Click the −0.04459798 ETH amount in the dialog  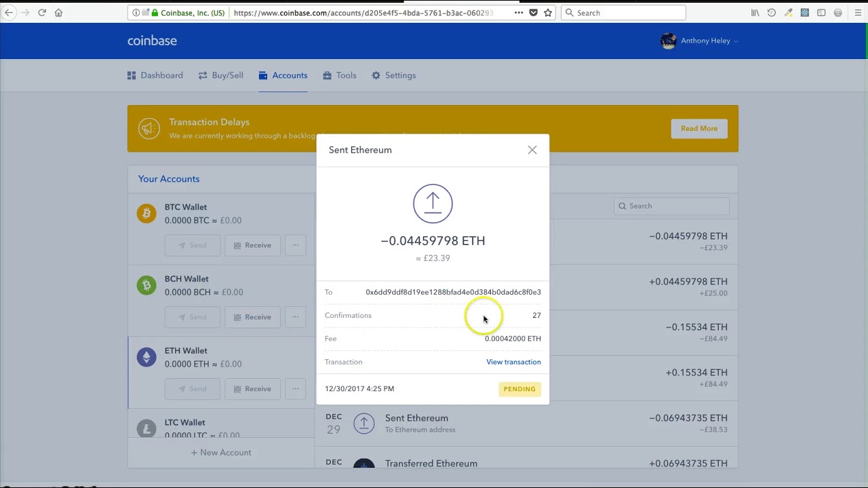tap(433, 241)
